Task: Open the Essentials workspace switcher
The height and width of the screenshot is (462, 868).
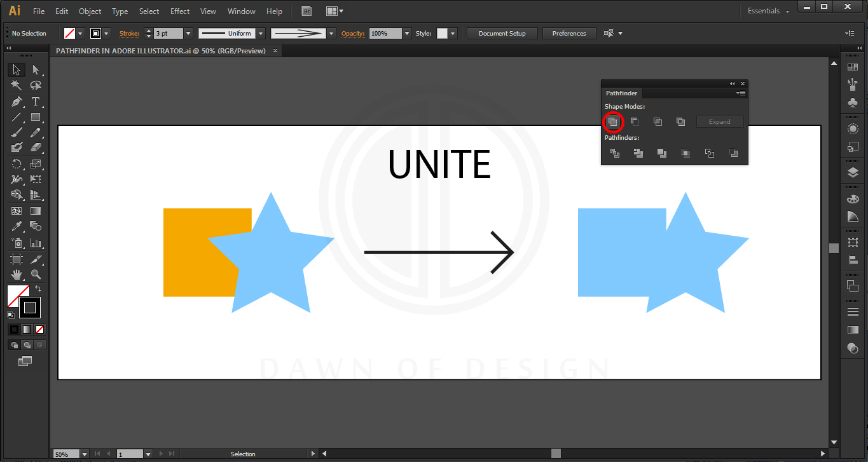Action: tap(767, 11)
